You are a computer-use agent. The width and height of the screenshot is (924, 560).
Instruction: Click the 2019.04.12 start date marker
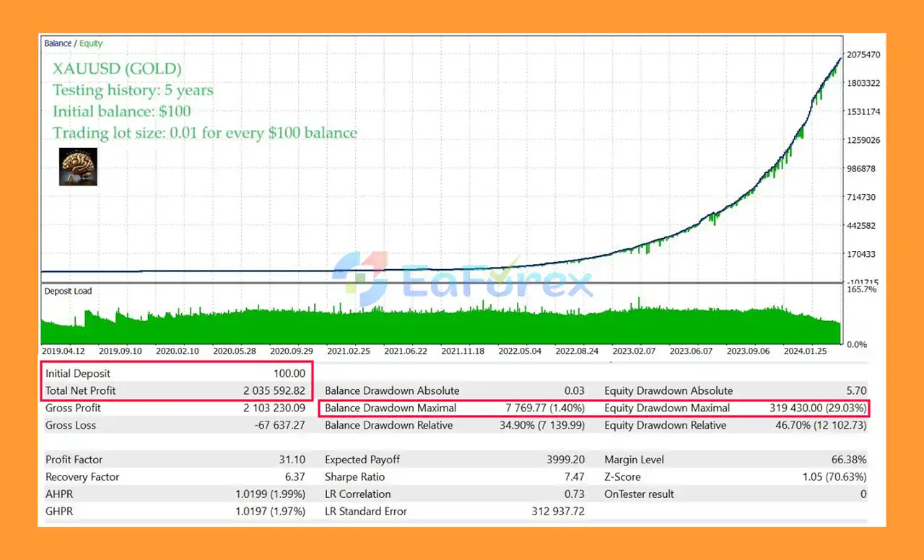[x=64, y=351]
